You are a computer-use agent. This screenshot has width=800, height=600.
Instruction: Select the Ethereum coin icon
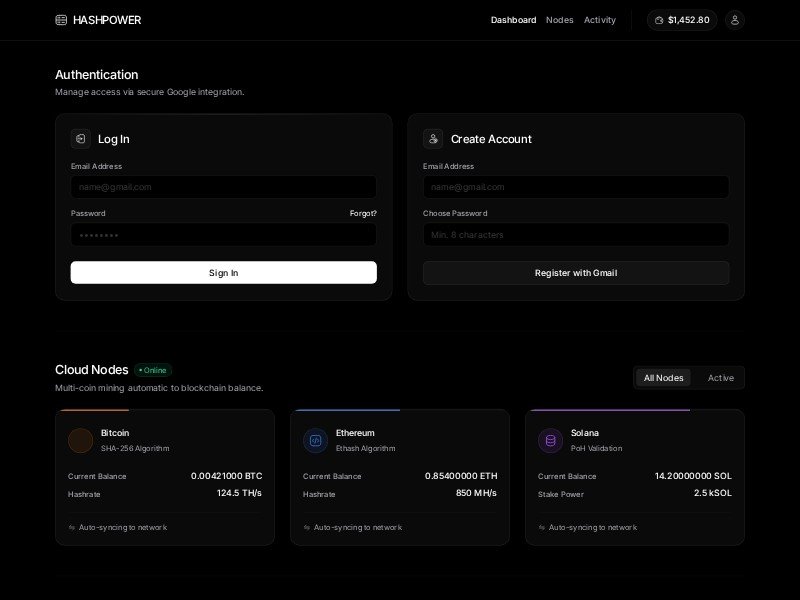click(x=315, y=441)
